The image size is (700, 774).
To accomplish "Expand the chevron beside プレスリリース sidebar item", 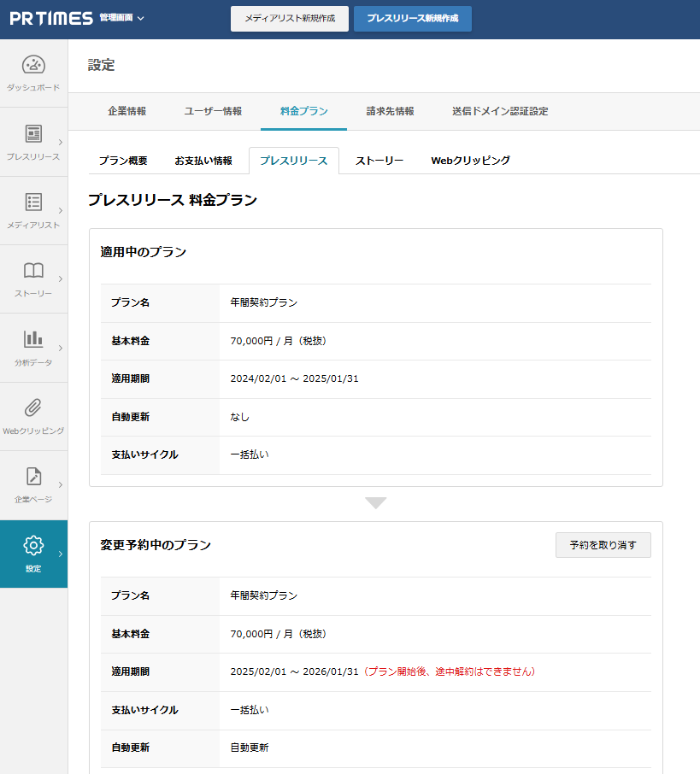I will (60, 142).
